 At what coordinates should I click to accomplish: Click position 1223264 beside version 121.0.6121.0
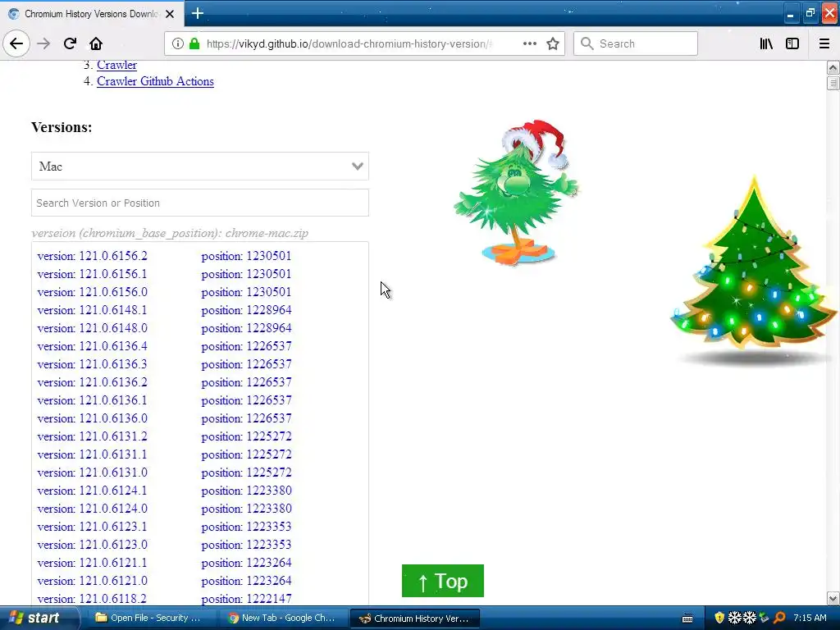coord(246,581)
